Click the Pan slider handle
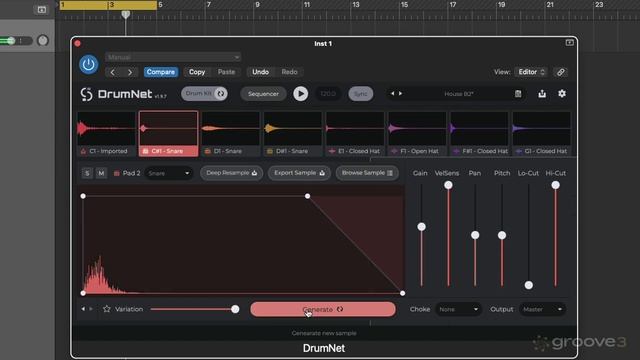Viewport: 640px width, 360px height. [475, 235]
